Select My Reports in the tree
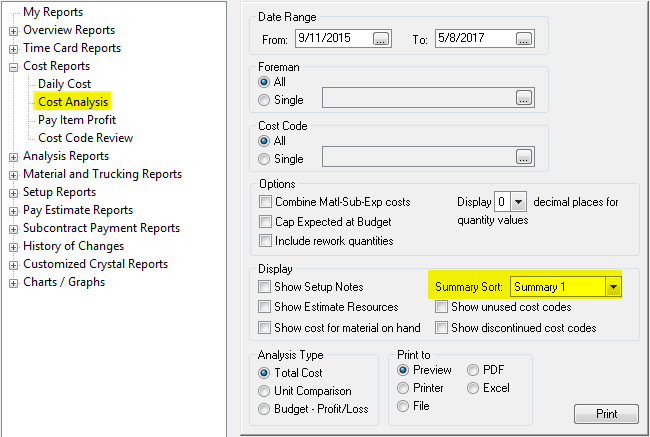650x437 pixels. click(54, 12)
